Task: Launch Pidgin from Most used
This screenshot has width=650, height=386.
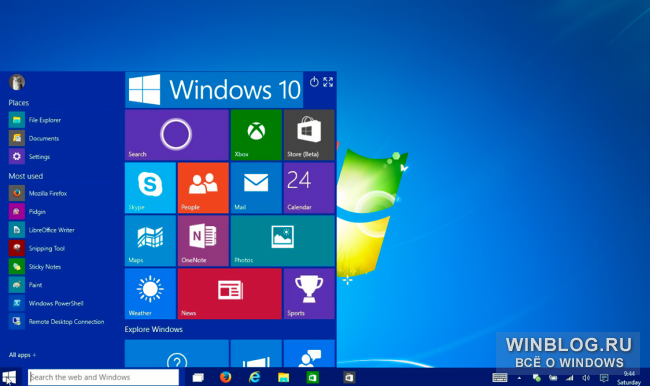Action: pyautogui.click(x=27, y=211)
